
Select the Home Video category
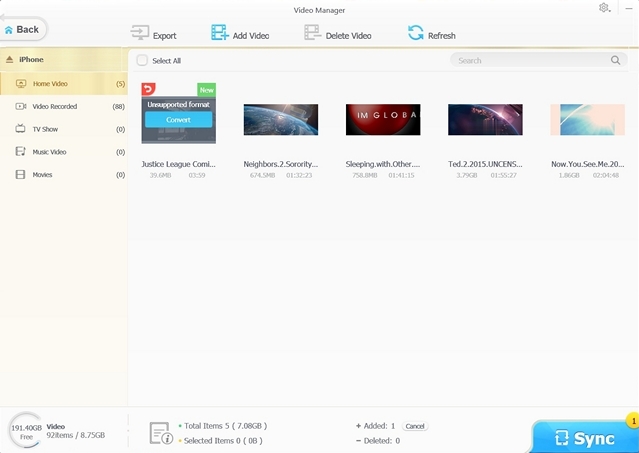(x=64, y=84)
